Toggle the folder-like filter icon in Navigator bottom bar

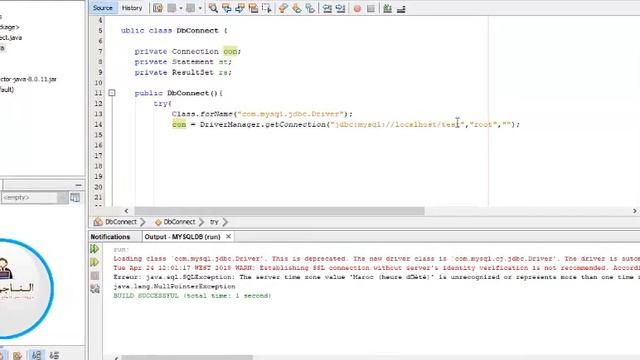click(17, 356)
